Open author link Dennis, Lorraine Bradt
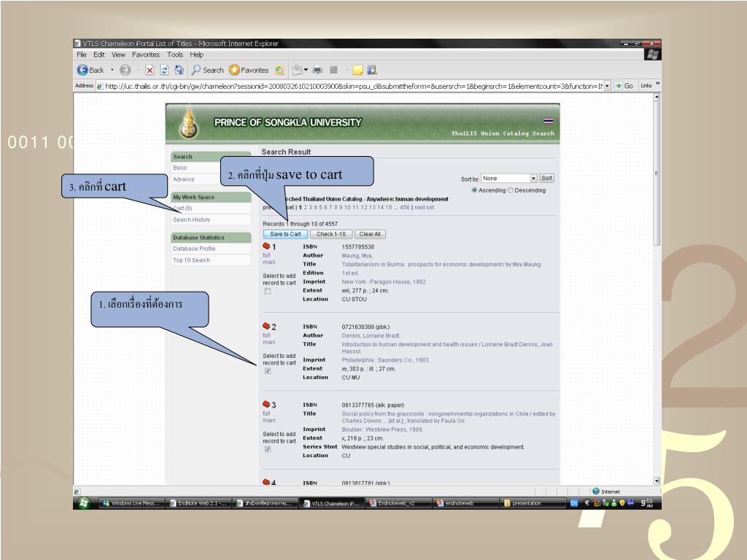 tap(371, 335)
